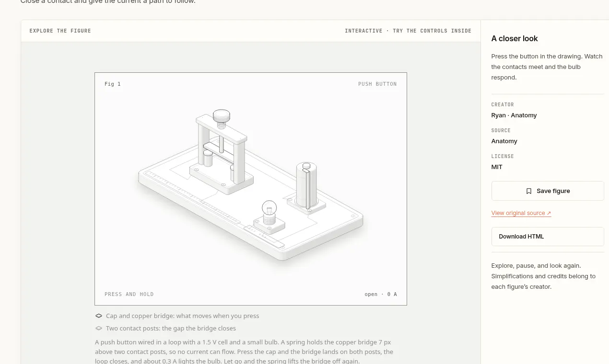This screenshot has height=364, width=609.
Task: Click the light bulb in the figure
Action: point(269,209)
